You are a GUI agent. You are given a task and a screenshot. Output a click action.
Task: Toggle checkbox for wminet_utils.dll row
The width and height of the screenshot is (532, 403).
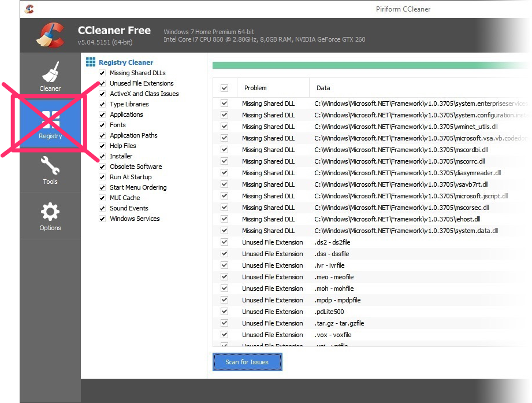pos(224,126)
